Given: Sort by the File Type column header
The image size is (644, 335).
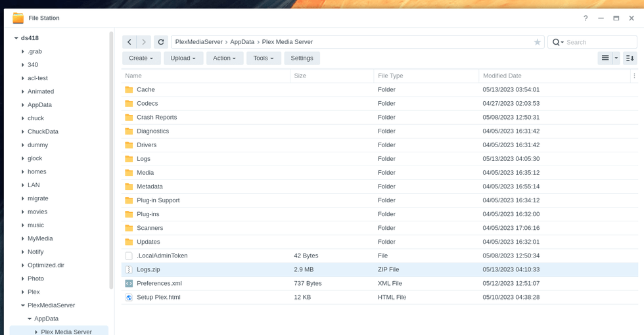Looking at the screenshot, I should [x=426, y=76].
